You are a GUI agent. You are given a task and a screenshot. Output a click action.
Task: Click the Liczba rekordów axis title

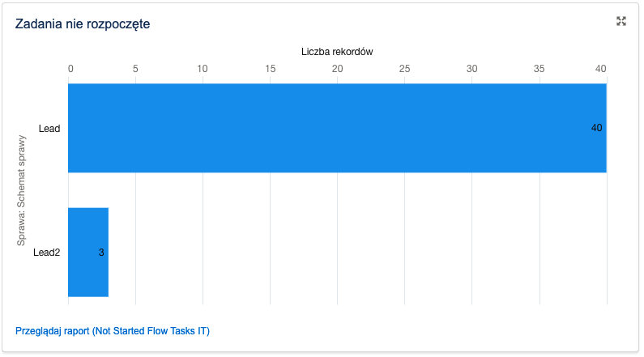coord(337,52)
